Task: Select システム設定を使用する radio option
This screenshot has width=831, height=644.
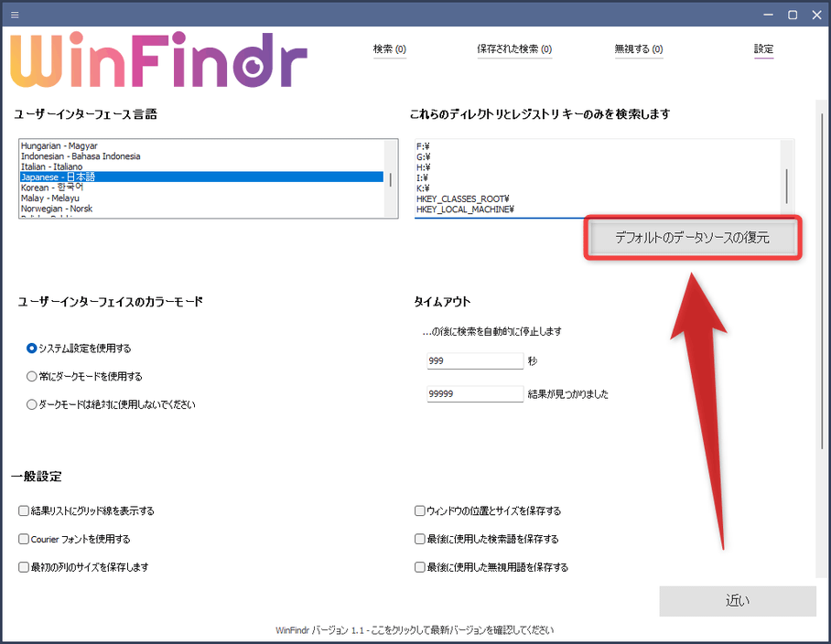Action: (79, 349)
